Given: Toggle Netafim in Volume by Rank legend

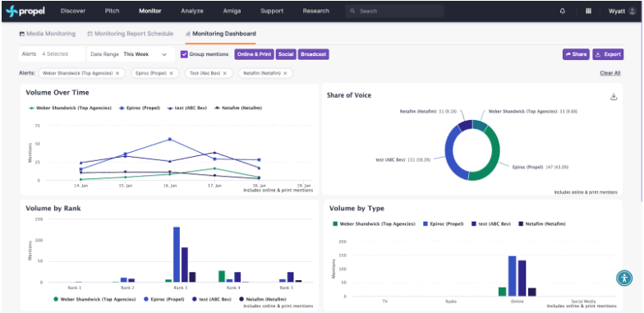Looking at the screenshot, I should pyautogui.click(x=263, y=299).
